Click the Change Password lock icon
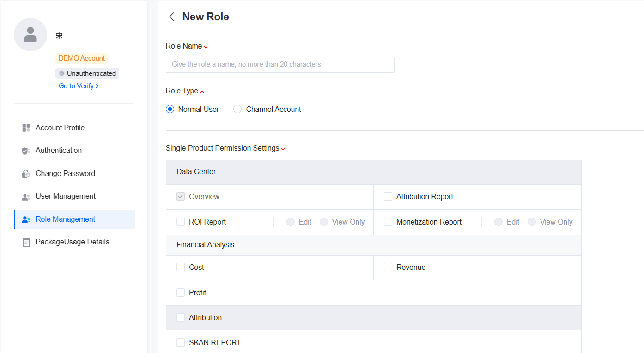644x353 pixels. pos(26,174)
